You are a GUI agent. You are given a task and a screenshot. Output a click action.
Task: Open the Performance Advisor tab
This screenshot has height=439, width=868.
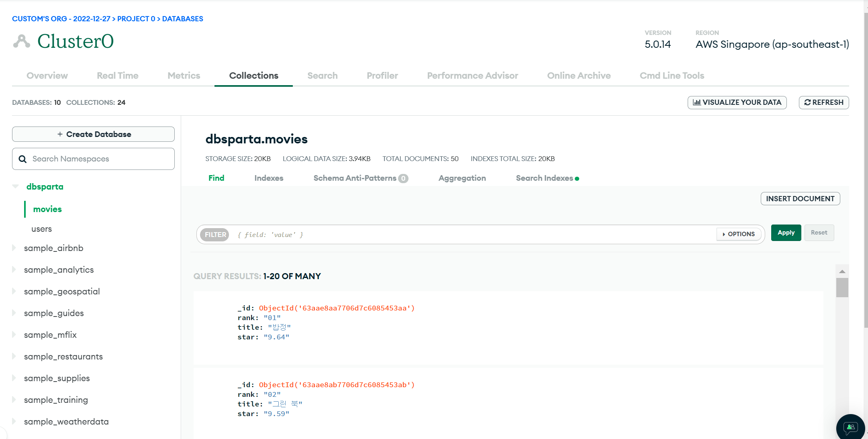[472, 76]
